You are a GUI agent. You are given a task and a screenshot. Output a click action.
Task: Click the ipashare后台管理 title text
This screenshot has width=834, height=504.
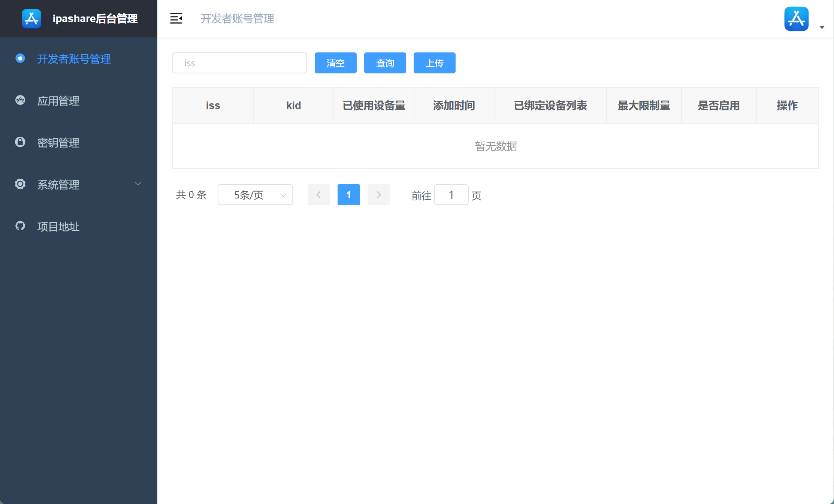click(x=95, y=19)
